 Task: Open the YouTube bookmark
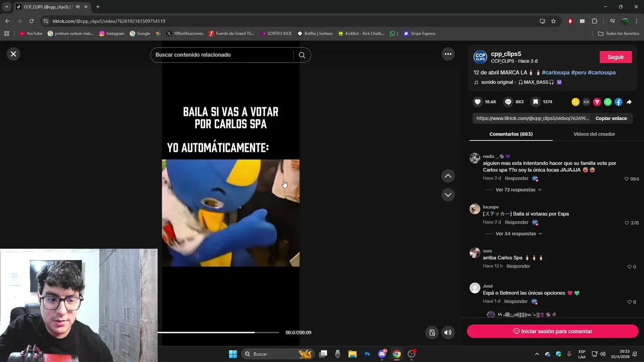[31, 34]
